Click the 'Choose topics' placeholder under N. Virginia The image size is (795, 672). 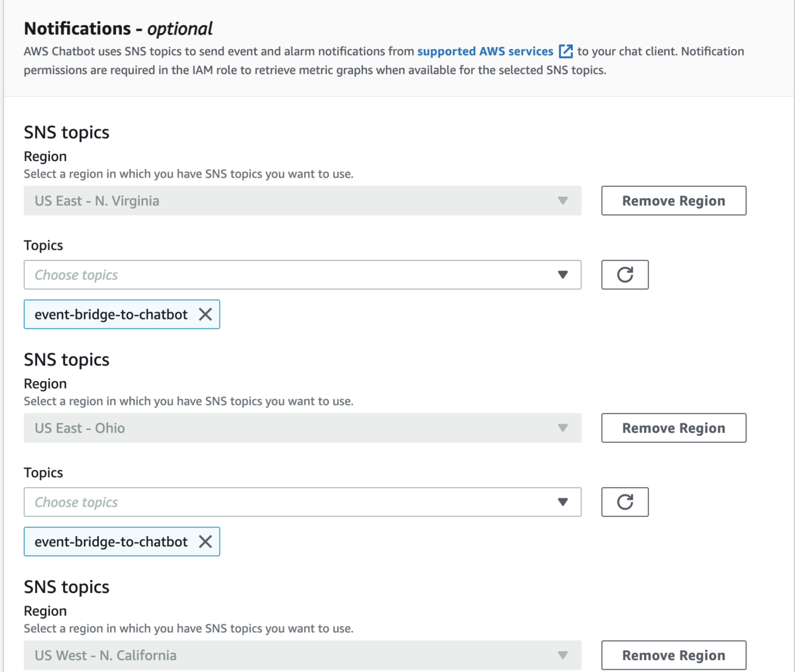click(76, 275)
